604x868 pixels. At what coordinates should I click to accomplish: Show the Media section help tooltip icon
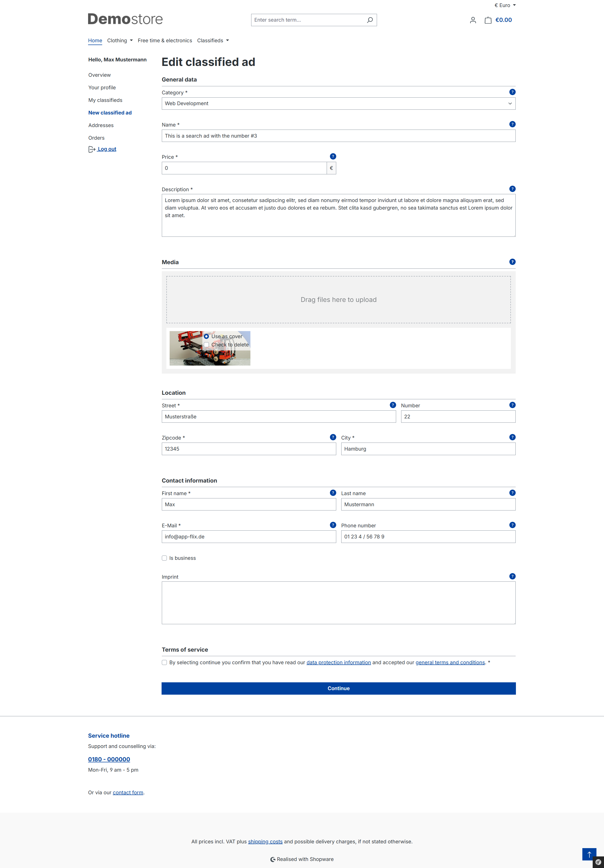tap(512, 262)
